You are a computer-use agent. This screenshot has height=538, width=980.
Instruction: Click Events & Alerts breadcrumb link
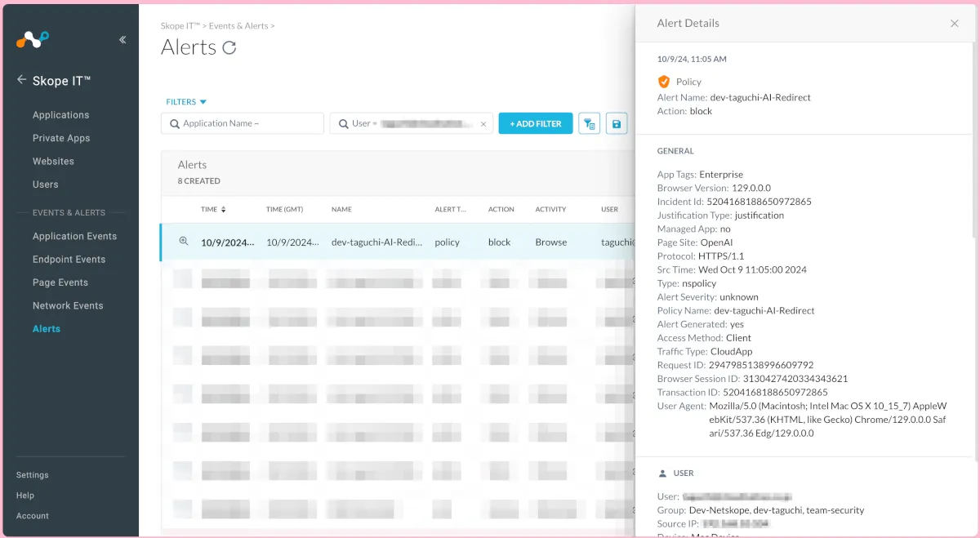(238, 26)
